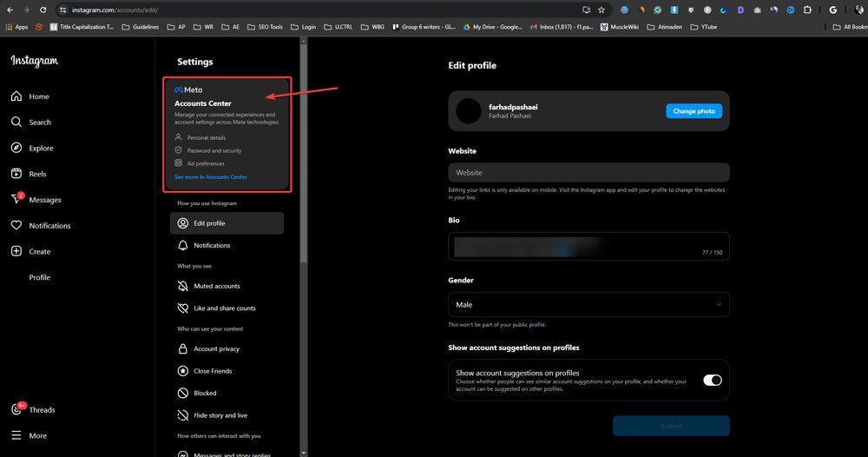Open the YTube bookmarks folder

(x=704, y=27)
